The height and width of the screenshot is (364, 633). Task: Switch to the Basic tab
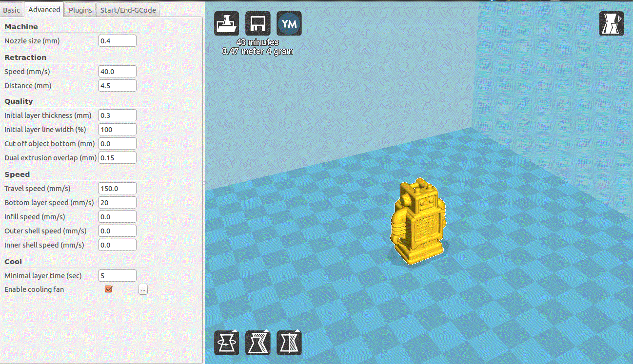coord(12,9)
